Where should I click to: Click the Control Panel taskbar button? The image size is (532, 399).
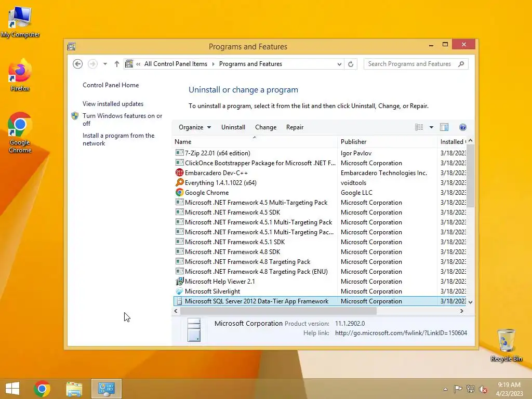[x=106, y=389]
